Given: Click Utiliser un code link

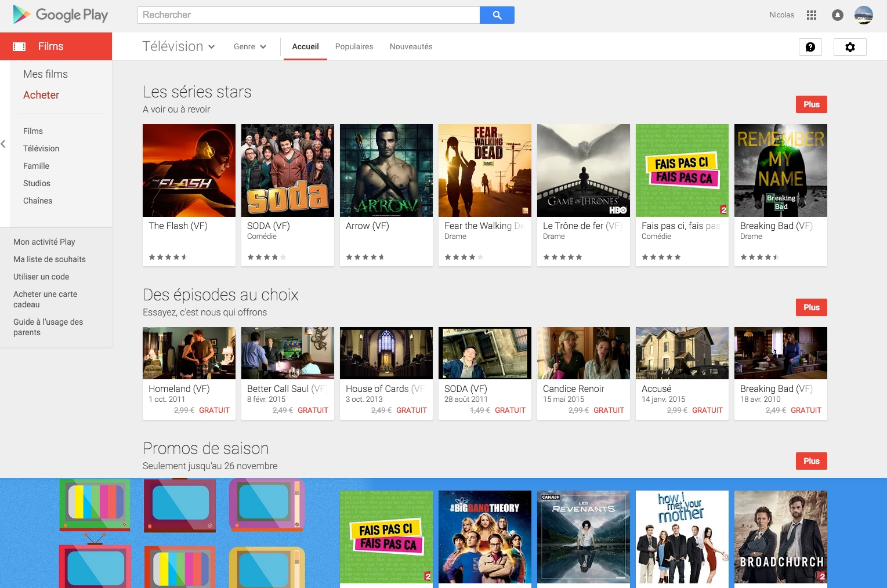Looking at the screenshot, I should coord(41,277).
